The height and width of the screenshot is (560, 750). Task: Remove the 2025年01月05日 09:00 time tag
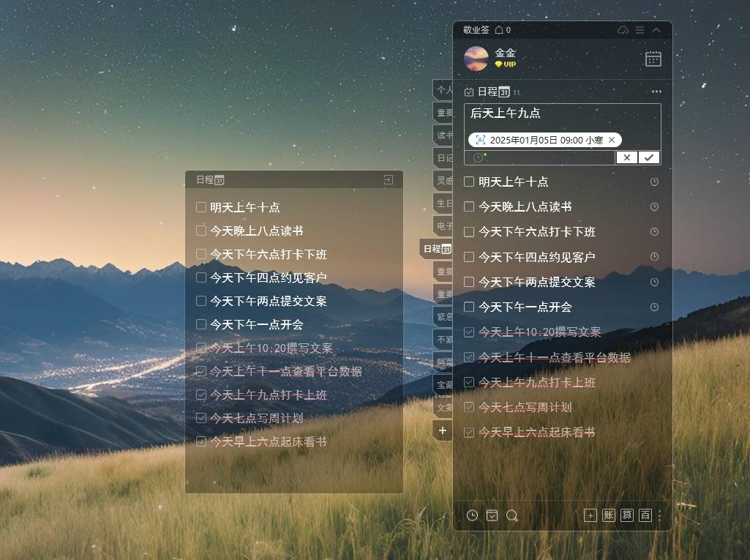(x=612, y=141)
